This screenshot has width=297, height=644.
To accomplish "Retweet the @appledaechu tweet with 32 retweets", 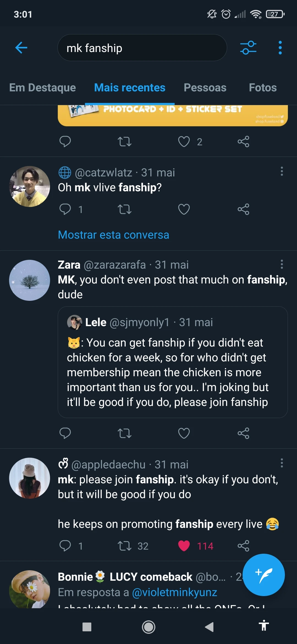I will pos(125,546).
